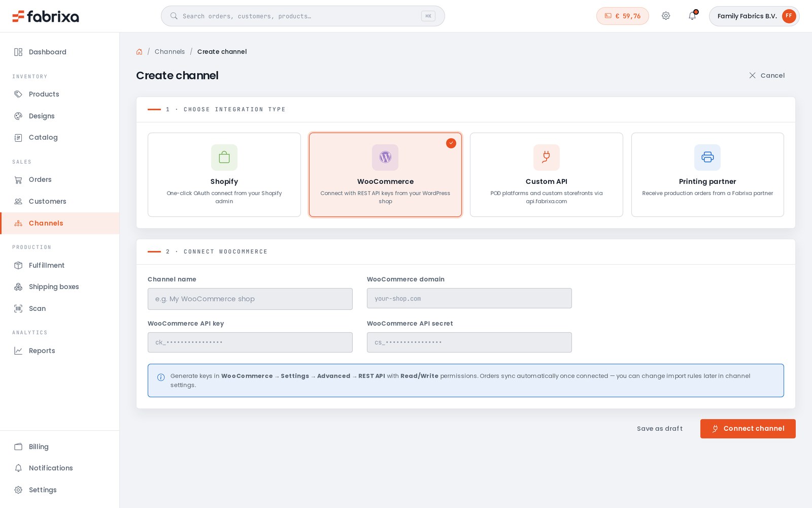
Task: Click the Catalog icon in sidebar
Action: click(x=18, y=137)
